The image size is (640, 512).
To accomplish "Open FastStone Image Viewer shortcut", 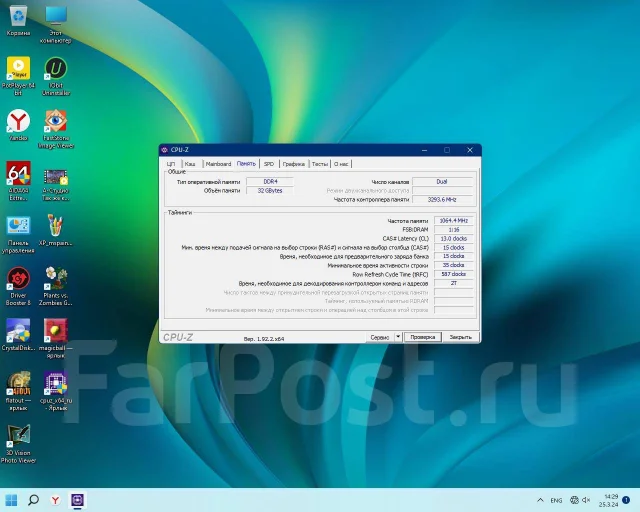I will (x=56, y=129).
